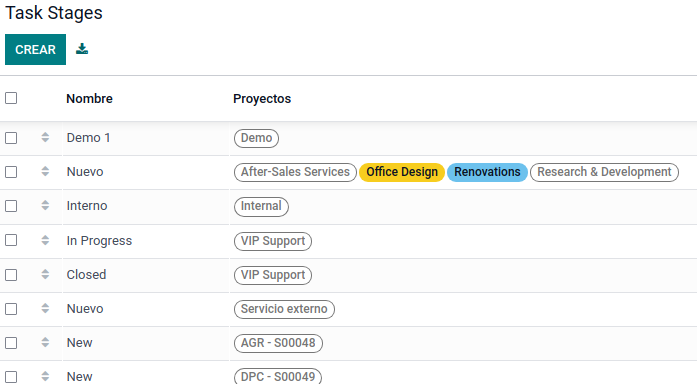Tick the checkbox for the Closed stage
697x384 pixels.
(11, 275)
